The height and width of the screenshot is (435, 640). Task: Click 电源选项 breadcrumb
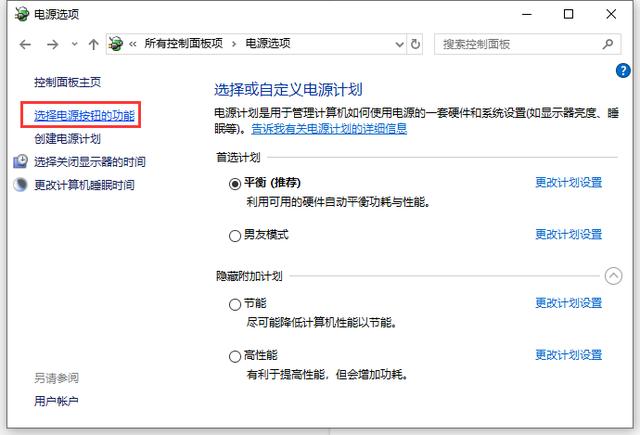coord(268,43)
